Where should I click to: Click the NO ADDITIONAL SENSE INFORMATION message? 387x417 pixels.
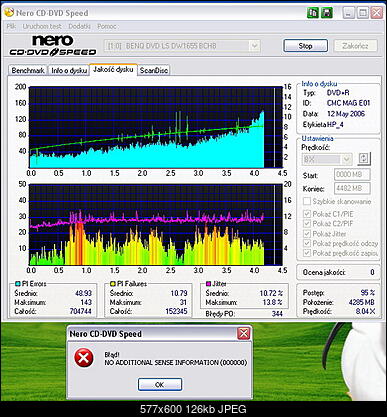[x=176, y=362]
